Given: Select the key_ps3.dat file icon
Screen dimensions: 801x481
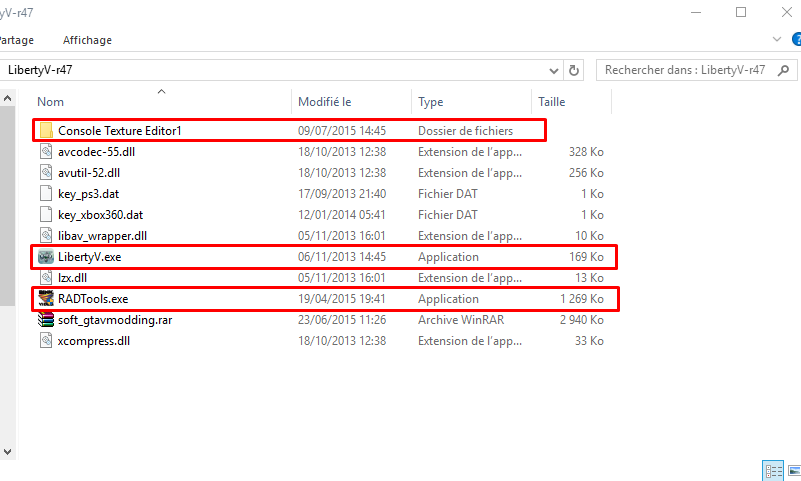Looking at the screenshot, I should [46, 194].
